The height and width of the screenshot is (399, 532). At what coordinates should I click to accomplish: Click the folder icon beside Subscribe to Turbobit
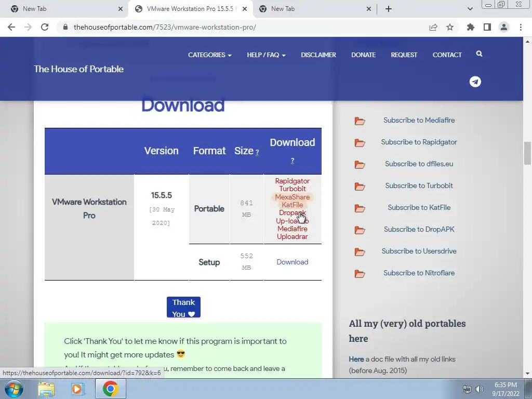360,187
